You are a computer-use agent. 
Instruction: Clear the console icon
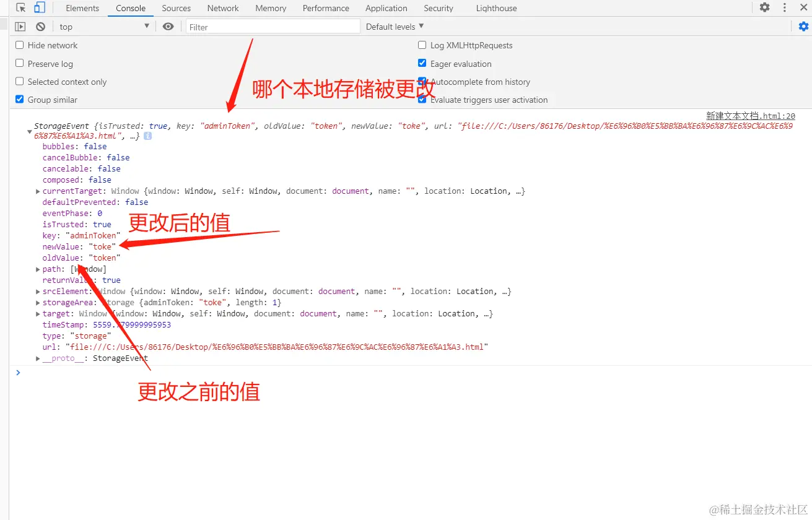[40, 27]
